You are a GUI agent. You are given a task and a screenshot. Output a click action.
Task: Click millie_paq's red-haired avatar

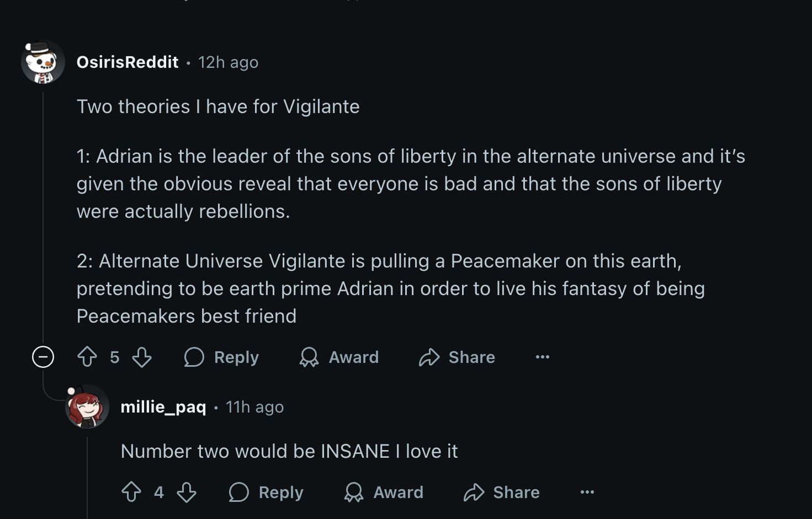tap(87, 407)
